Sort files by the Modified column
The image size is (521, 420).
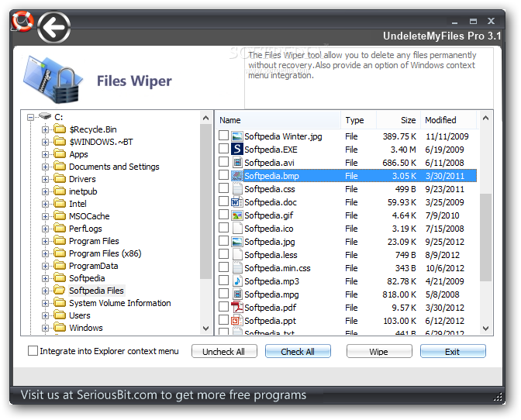(x=449, y=120)
